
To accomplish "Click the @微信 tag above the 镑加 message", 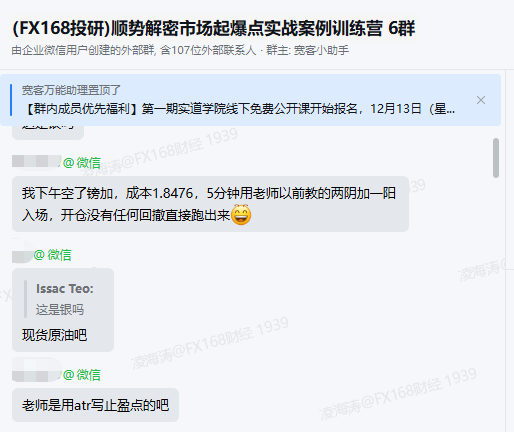I will pyautogui.click(x=82, y=163).
